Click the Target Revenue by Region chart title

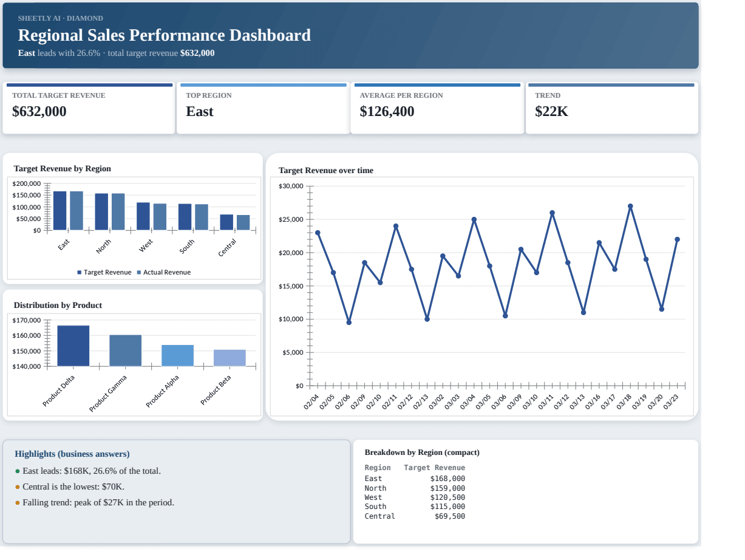coord(63,169)
